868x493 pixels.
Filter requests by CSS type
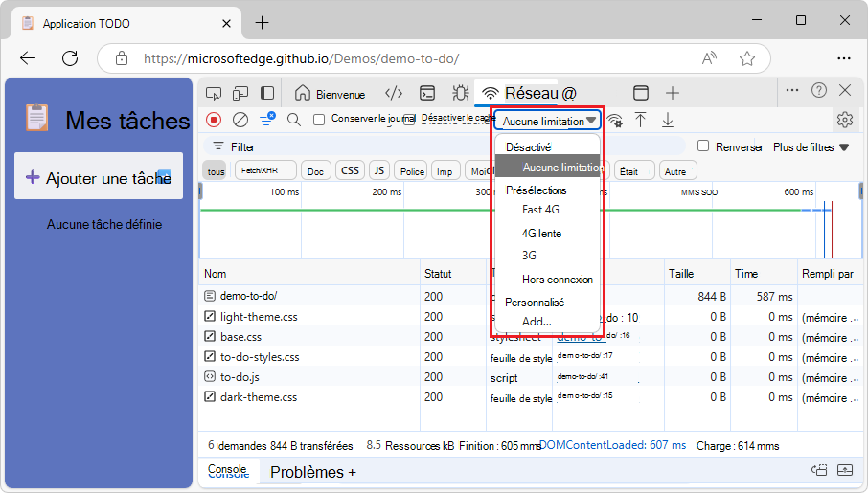(x=350, y=170)
